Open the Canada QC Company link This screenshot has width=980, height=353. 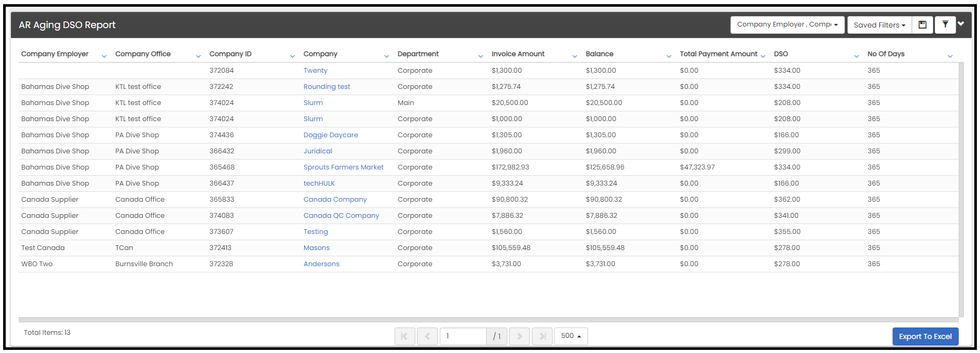point(341,216)
